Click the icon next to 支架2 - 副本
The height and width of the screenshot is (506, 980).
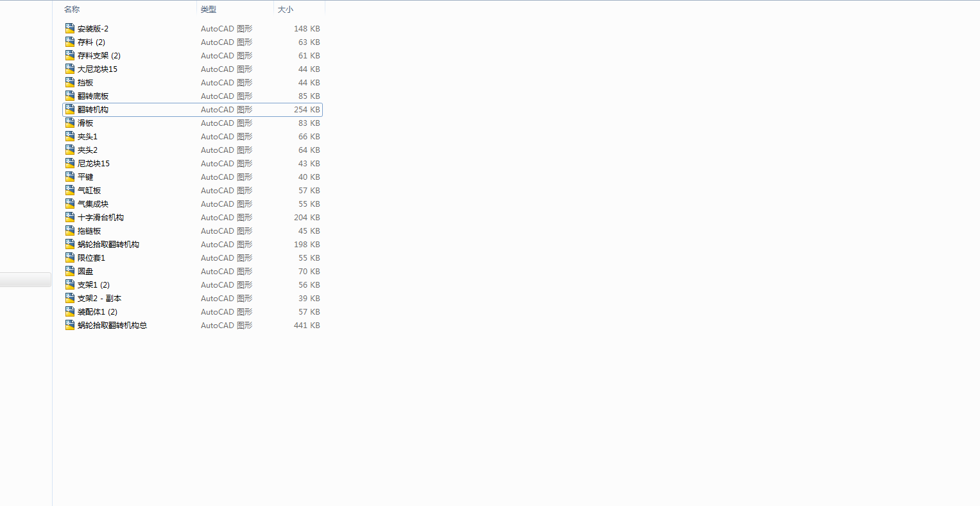click(70, 298)
